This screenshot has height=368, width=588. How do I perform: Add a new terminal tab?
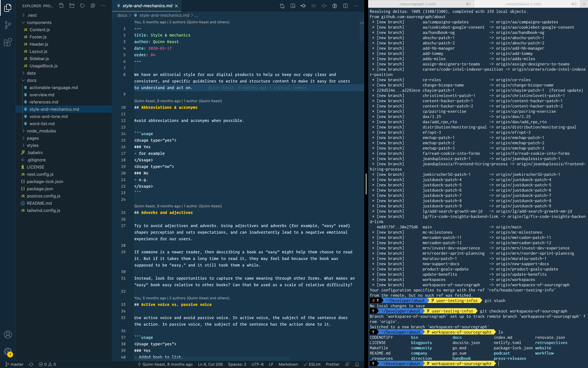(584, 4)
